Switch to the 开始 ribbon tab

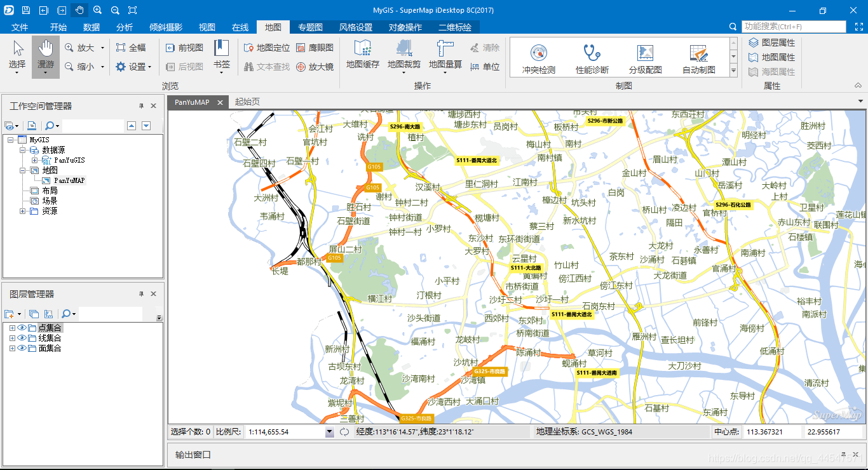click(x=58, y=27)
